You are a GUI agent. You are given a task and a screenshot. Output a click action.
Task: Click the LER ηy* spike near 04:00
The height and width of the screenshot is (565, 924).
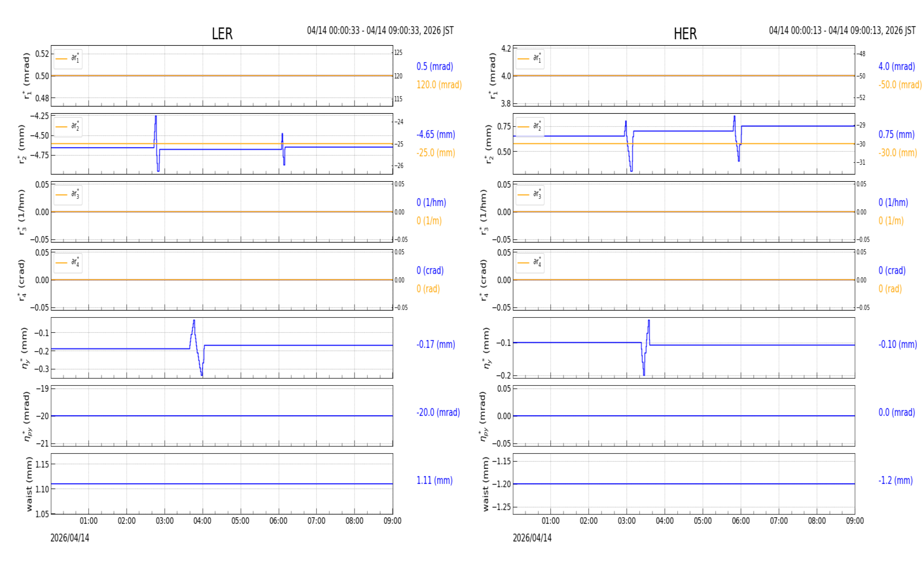[197, 347]
